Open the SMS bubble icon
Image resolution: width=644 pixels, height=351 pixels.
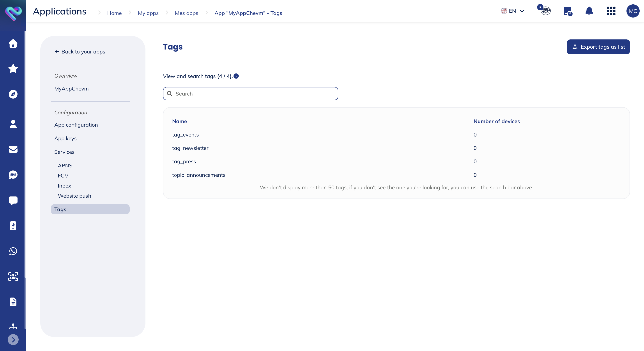coord(13,175)
